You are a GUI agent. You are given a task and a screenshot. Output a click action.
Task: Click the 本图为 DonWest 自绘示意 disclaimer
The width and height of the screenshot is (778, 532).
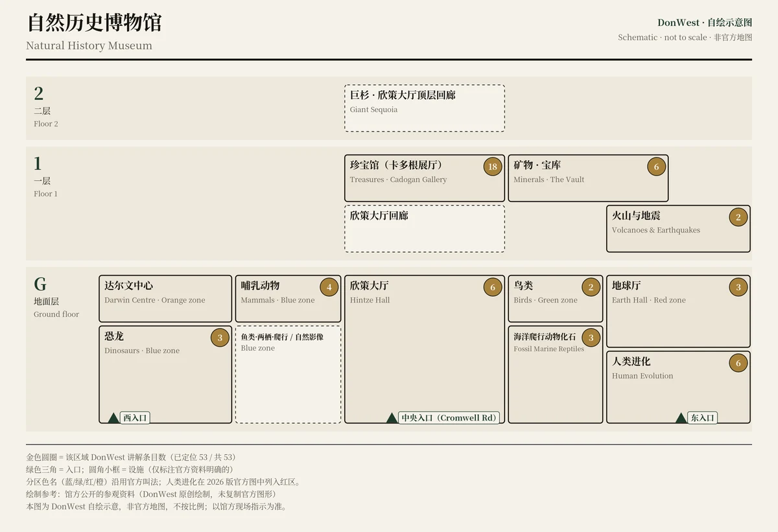tap(156, 507)
